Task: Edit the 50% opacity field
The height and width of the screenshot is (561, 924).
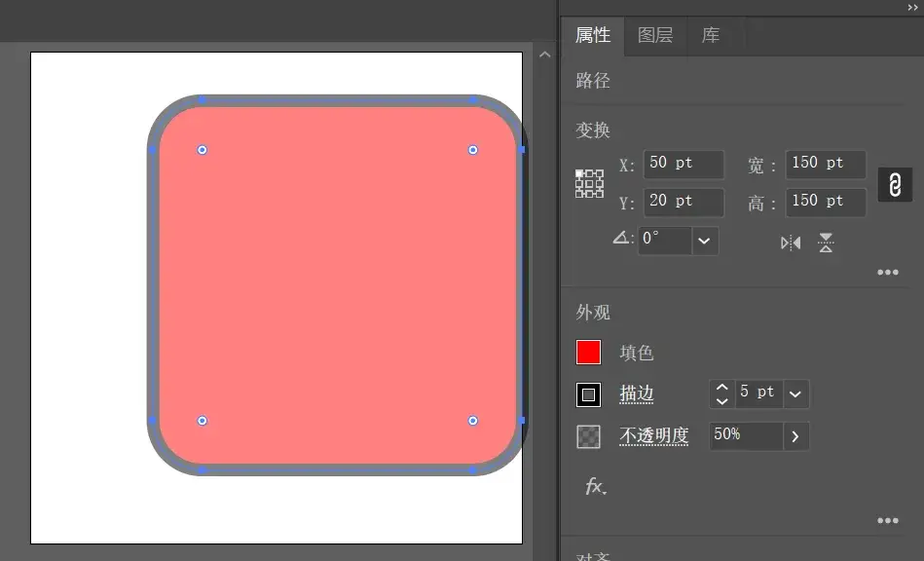Action: (x=746, y=436)
